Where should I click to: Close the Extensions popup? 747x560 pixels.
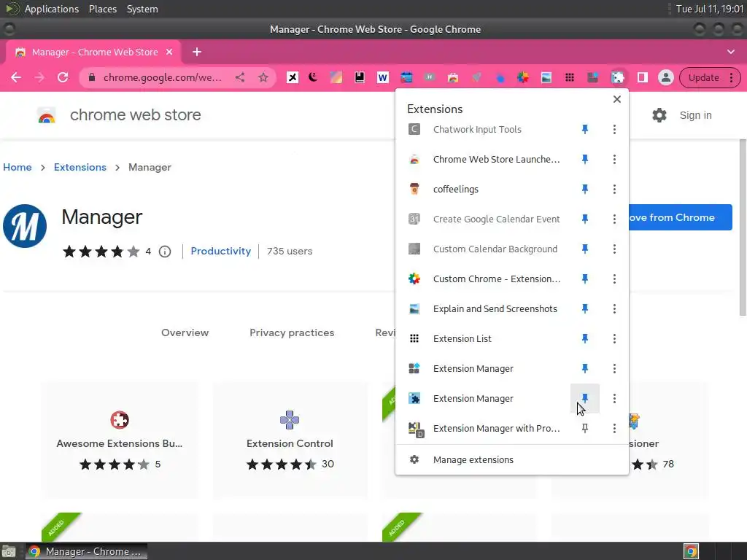click(617, 99)
